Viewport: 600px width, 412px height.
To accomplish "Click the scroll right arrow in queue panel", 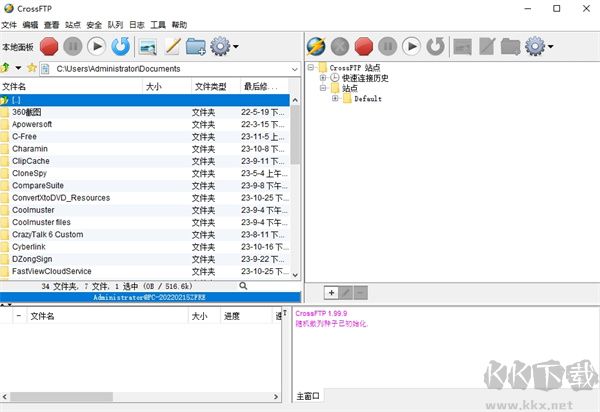I will coord(276,397).
